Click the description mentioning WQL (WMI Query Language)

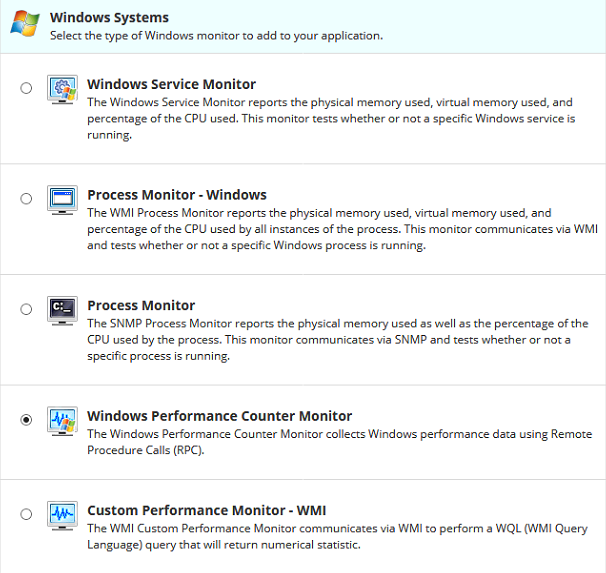pyautogui.click(x=337, y=537)
